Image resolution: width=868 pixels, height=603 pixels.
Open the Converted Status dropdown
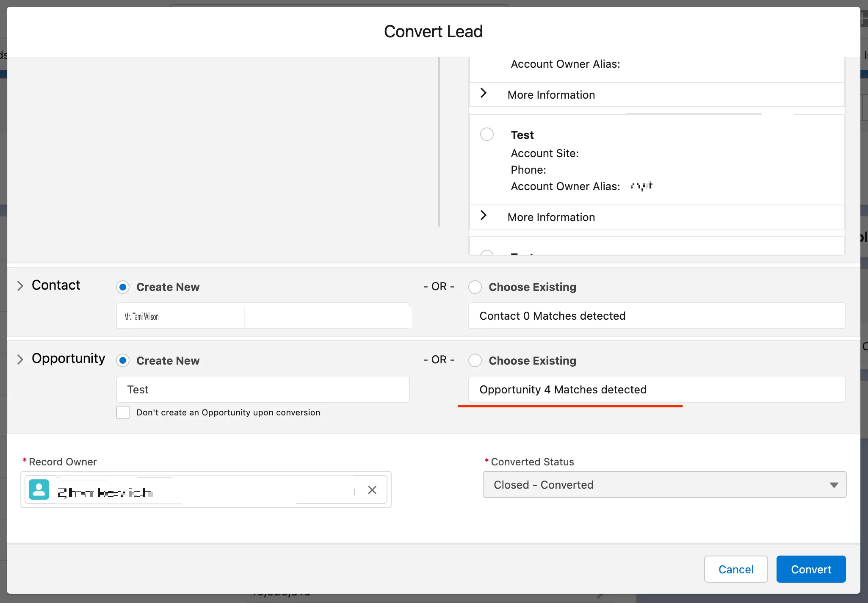pos(664,485)
